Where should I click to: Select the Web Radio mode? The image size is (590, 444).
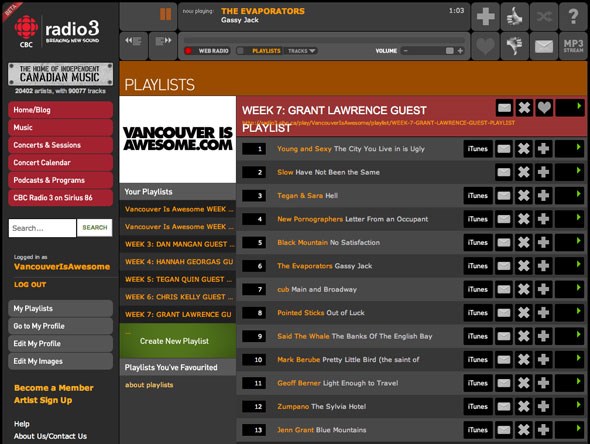coord(207,51)
